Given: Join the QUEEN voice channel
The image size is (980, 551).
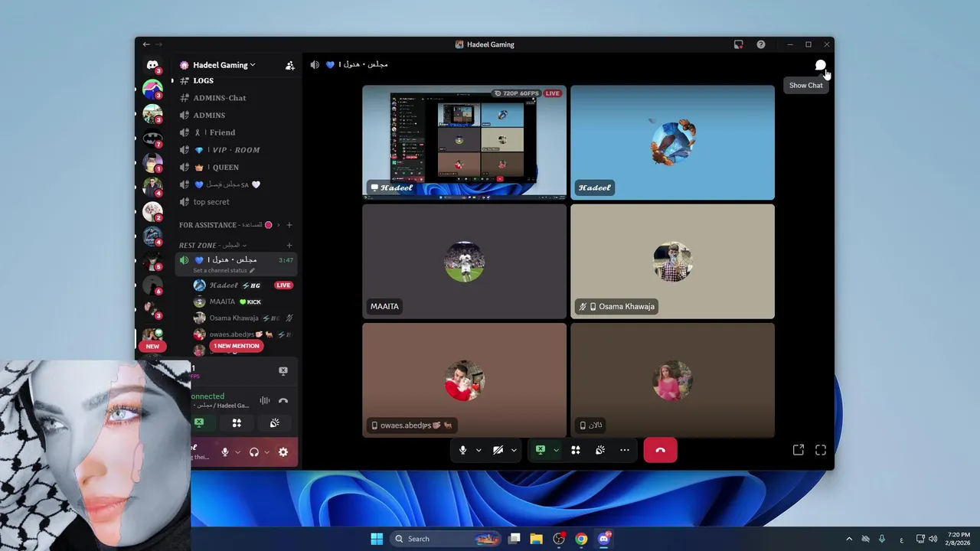Looking at the screenshot, I should pyautogui.click(x=236, y=167).
